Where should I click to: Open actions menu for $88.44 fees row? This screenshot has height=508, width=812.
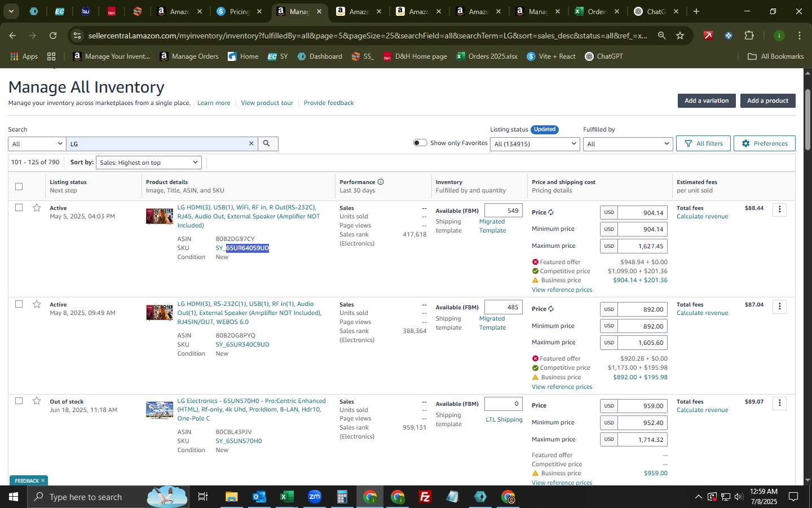click(x=780, y=209)
